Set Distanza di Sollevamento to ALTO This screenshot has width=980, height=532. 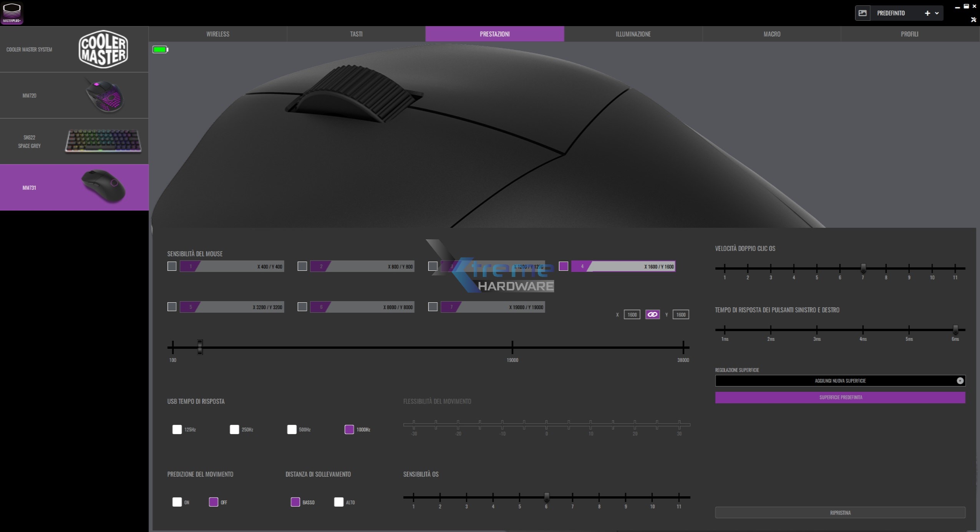338,502
